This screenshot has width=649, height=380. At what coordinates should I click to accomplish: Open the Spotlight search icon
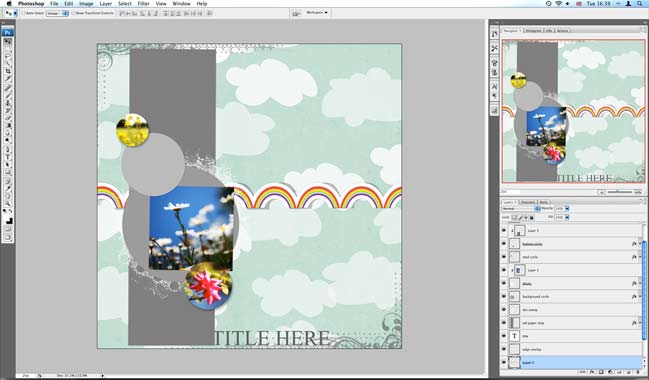tap(639, 3)
